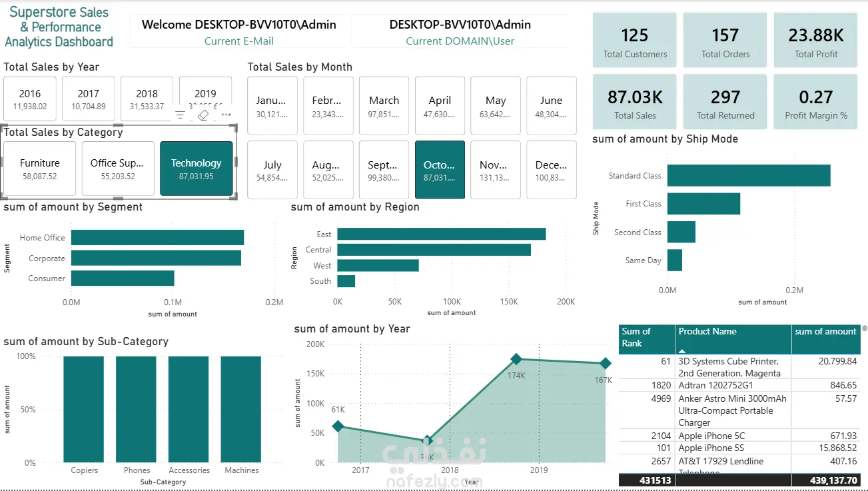The height and width of the screenshot is (491, 868).
Task: Open More options ellipsis on category slicer
Action: click(226, 115)
